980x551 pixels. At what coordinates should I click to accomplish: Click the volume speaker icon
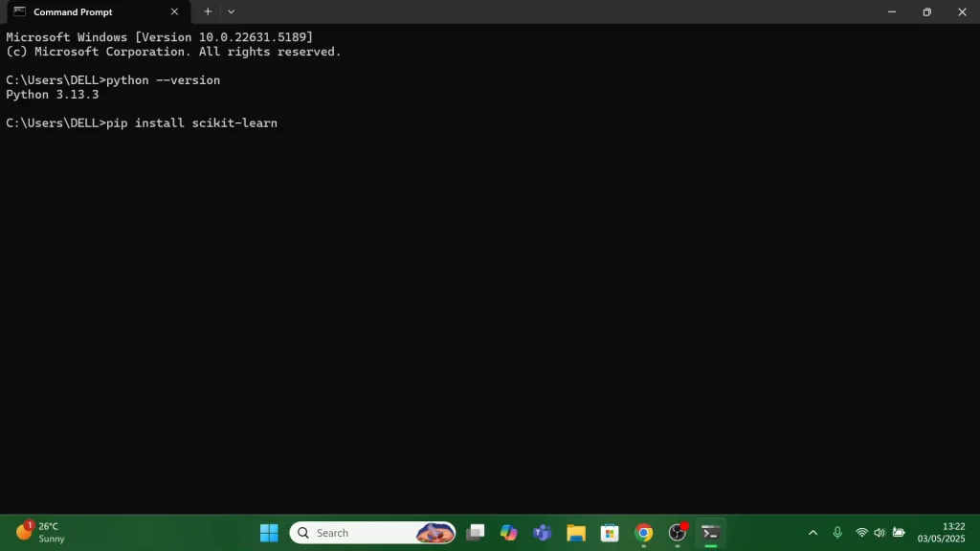[880, 533]
